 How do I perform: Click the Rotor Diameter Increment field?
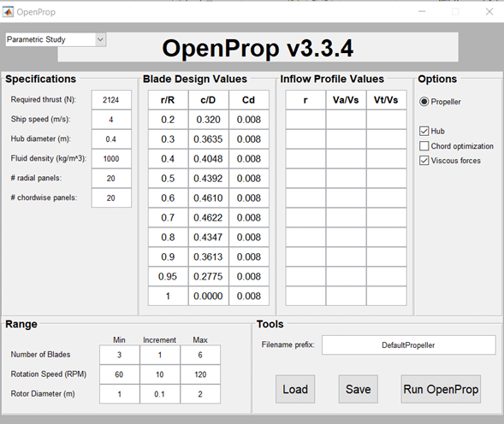[x=160, y=394]
